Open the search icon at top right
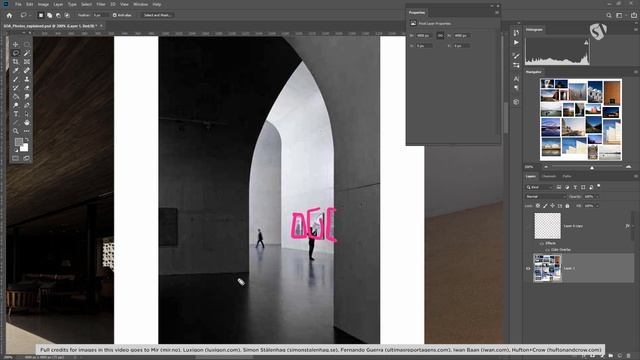The height and width of the screenshot is (360, 640). coord(609,15)
